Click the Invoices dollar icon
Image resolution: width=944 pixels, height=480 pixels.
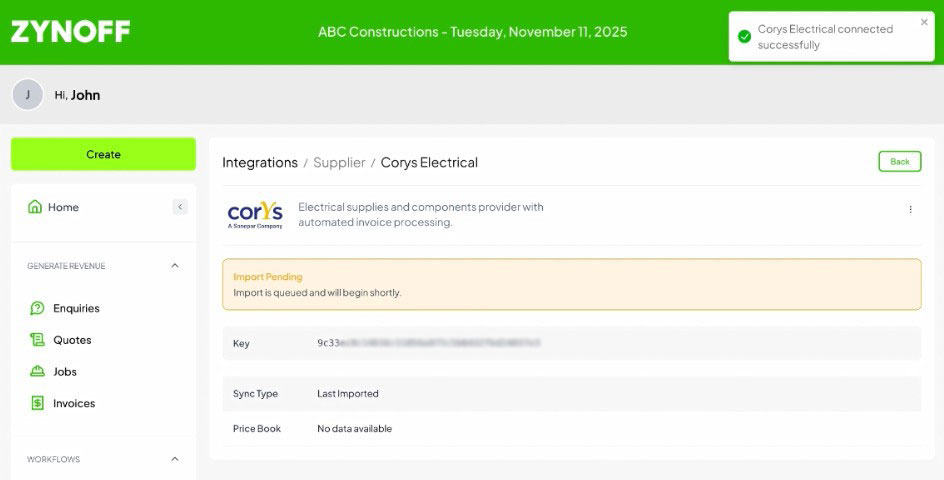pyautogui.click(x=37, y=403)
